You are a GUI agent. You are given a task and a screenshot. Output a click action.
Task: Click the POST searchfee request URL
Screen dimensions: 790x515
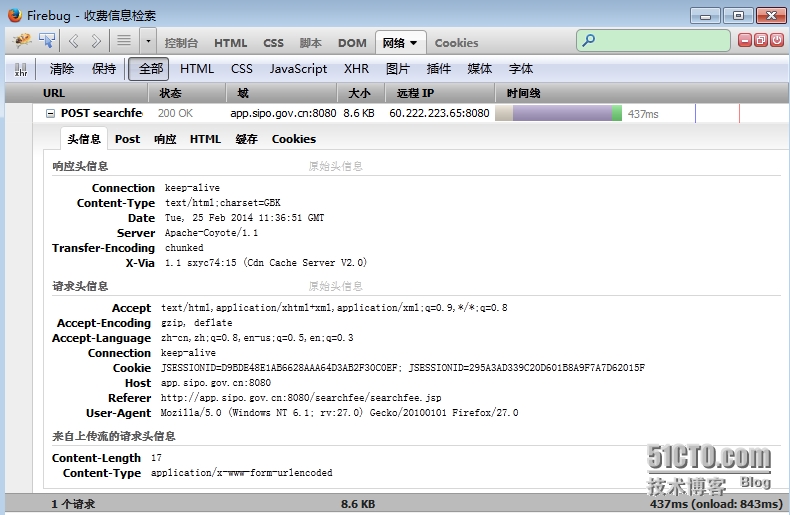click(x=101, y=113)
